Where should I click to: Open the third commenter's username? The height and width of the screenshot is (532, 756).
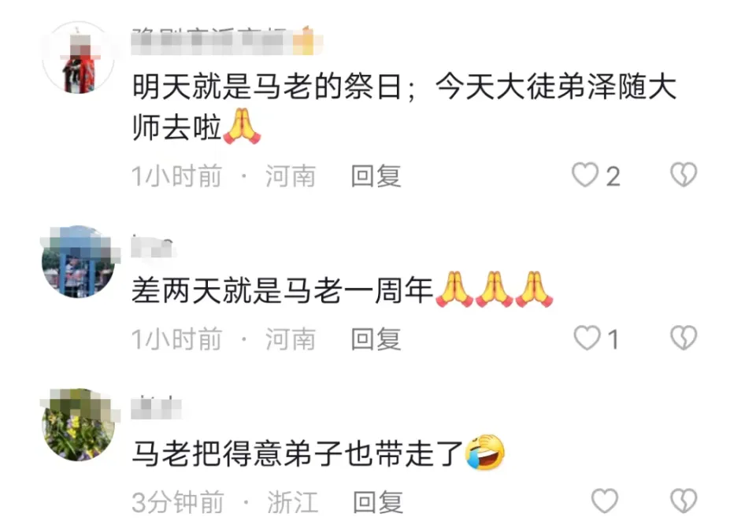coord(157,408)
